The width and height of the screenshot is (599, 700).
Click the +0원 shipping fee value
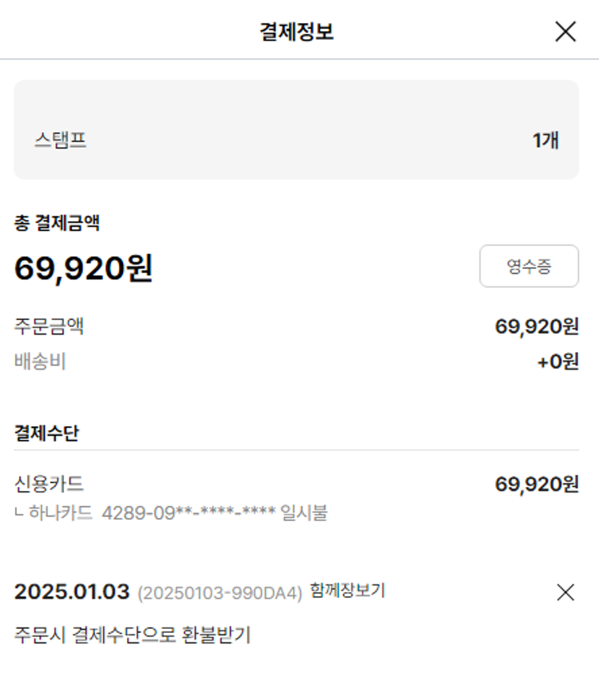(x=557, y=362)
